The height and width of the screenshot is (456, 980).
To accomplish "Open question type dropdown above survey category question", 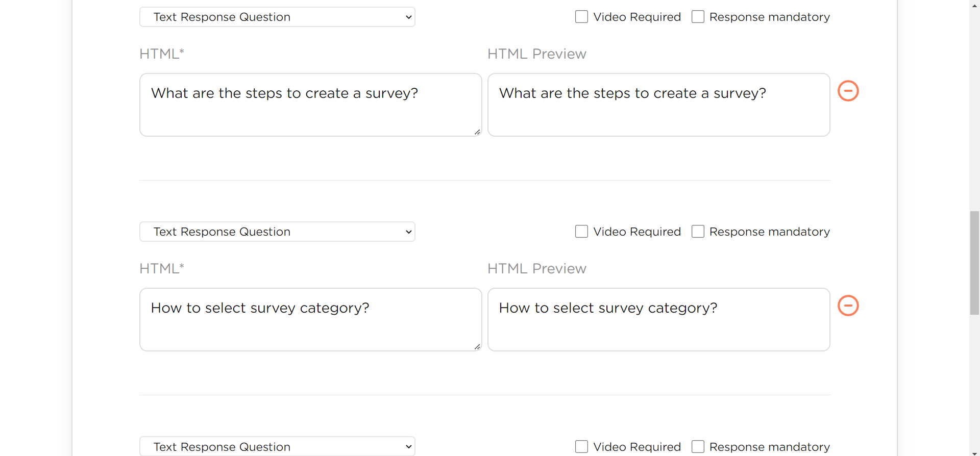I will [x=277, y=232].
